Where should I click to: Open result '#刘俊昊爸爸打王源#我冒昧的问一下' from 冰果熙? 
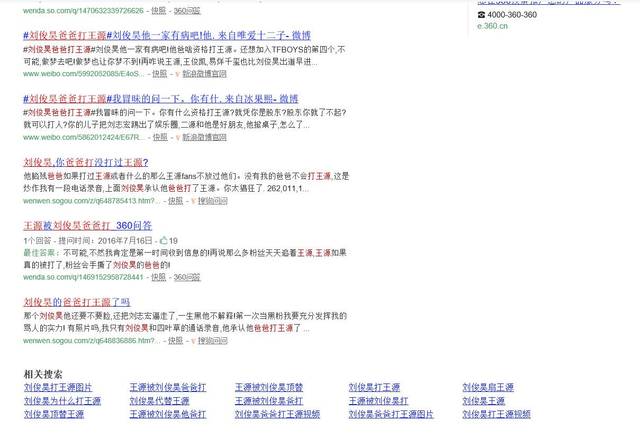pyautogui.click(x=161, y=99)
